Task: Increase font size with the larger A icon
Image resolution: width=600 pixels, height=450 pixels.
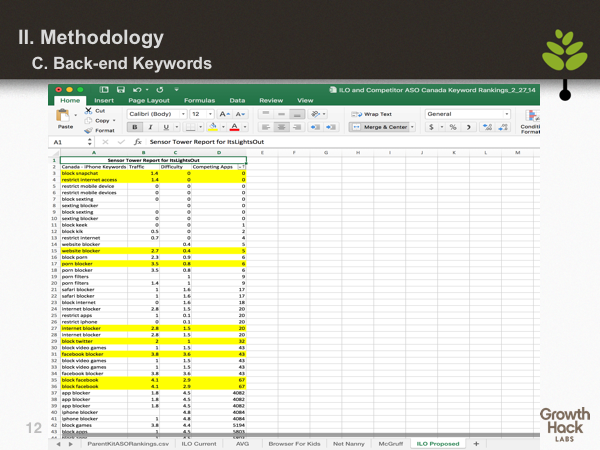Action: coord(224,114)
